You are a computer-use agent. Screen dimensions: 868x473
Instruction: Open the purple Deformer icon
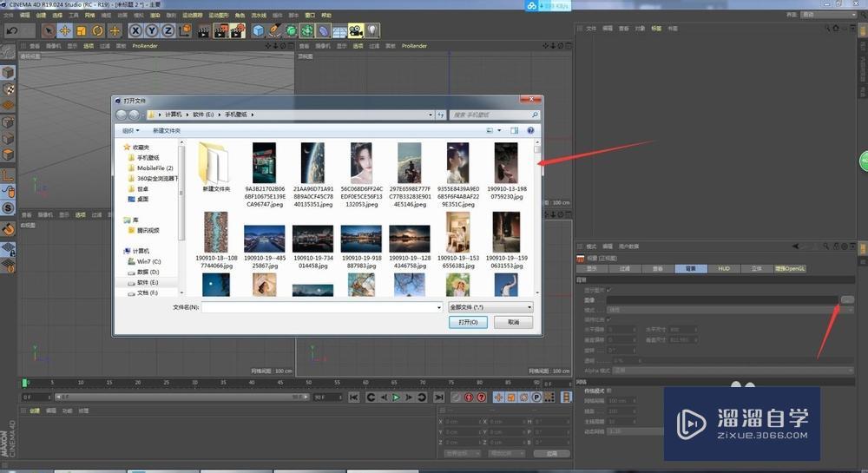click(x=324, y=30)
